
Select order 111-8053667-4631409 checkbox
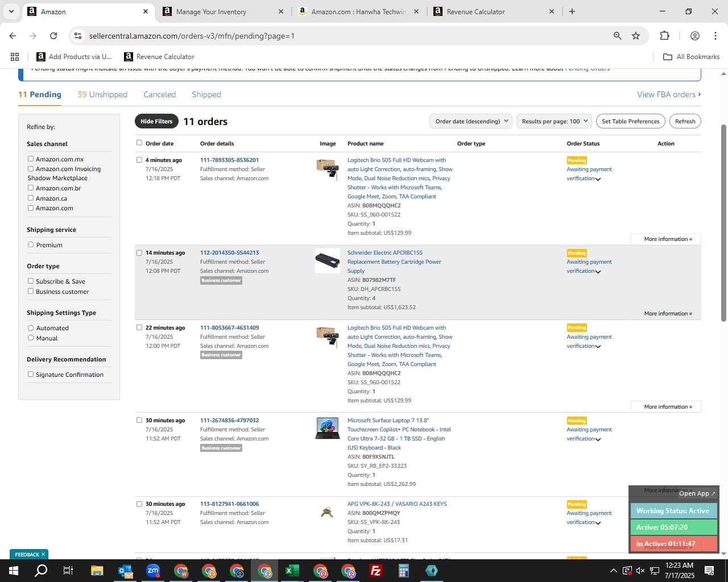click(139, 327)
